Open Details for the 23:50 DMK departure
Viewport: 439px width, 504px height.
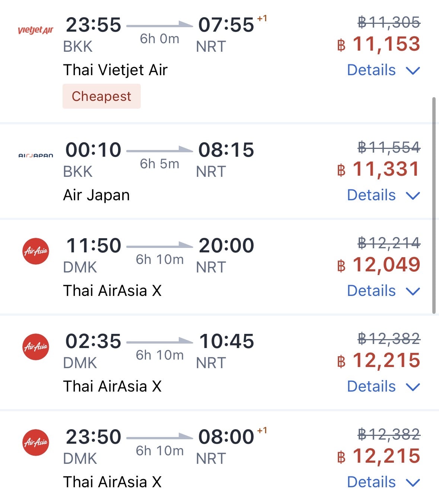tap(383, 482)
